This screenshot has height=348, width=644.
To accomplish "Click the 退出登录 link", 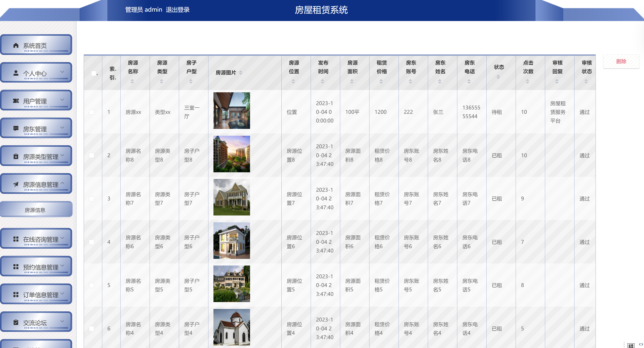I will 178,10.
